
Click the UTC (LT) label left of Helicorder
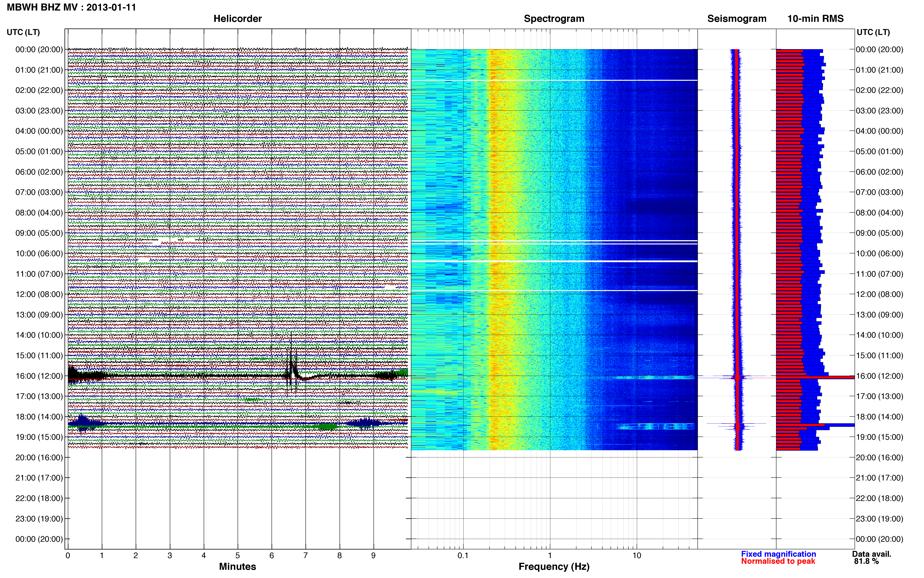tap(23, 32)
